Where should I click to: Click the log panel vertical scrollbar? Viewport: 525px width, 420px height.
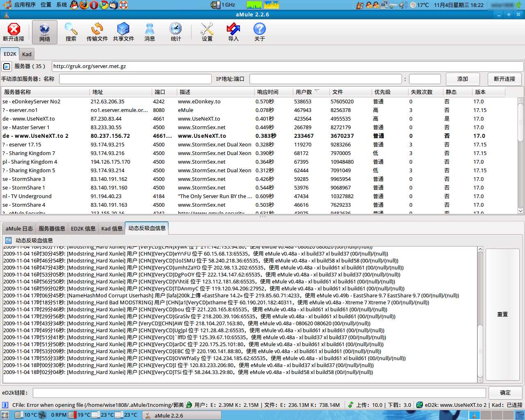click(480, 314)
